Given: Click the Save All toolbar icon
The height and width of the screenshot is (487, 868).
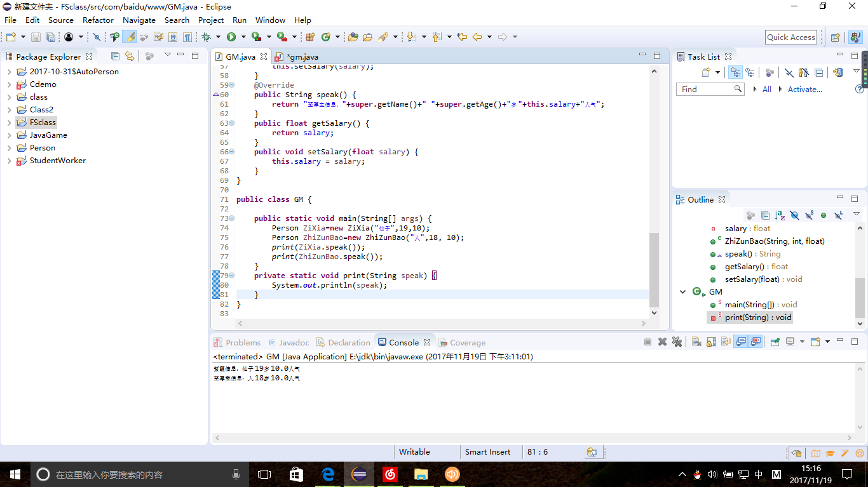Looking at the screenshot, I should point(50,37).
